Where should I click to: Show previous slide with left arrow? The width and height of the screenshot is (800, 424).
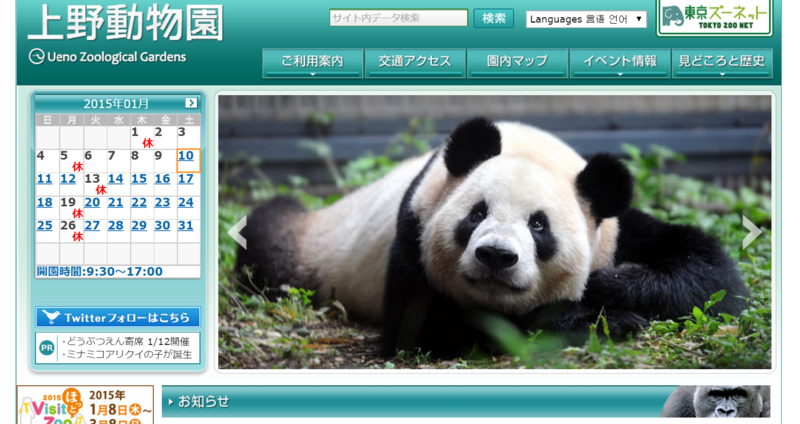pos(237,232)
